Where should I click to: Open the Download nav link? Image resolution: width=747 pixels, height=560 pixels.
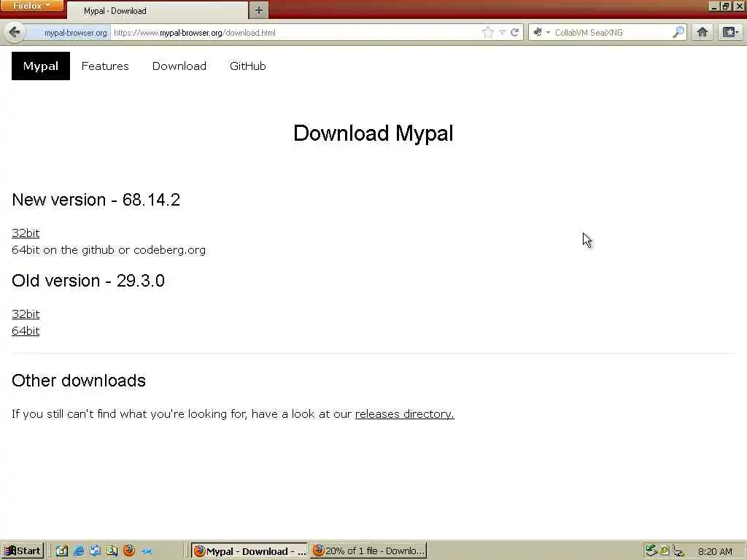(x=179, y=66)
